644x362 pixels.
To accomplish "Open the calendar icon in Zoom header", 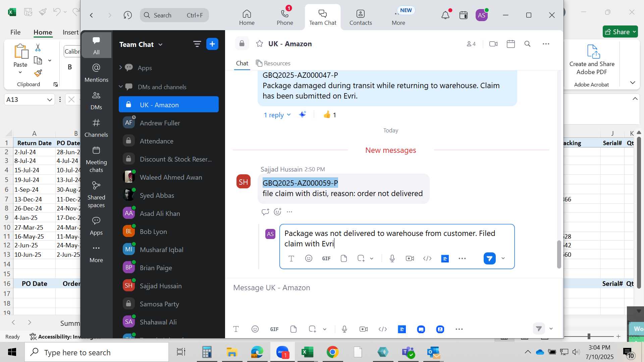I will pyautogui.click(x=464, y=15).
